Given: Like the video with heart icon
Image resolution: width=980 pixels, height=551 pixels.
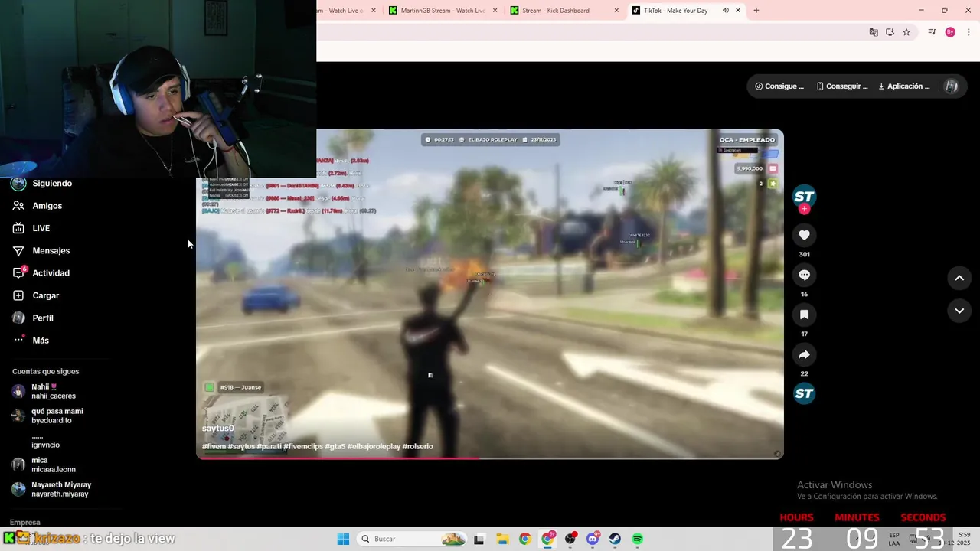Looking at the screenshot, I should click(804, 235).
